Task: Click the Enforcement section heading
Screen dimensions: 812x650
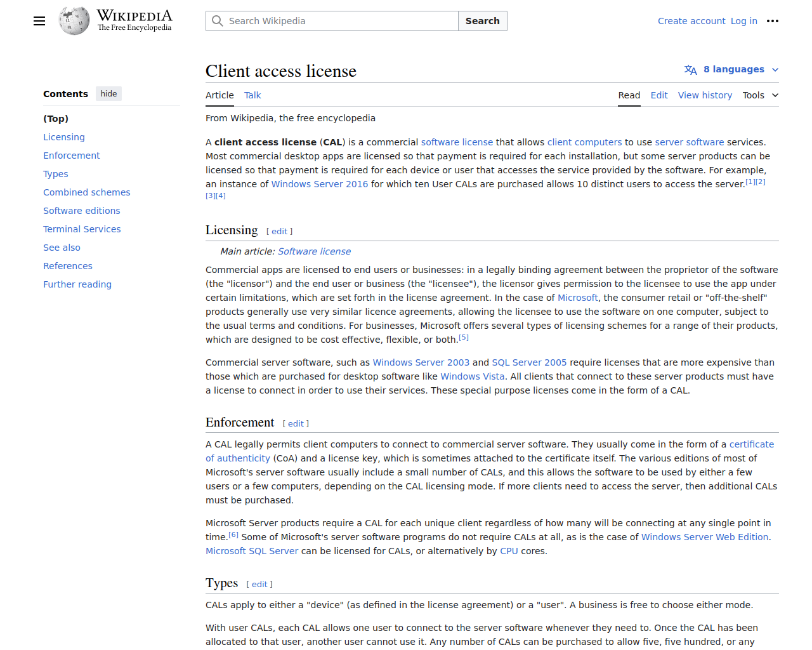Action: click(x=240, y=422)
